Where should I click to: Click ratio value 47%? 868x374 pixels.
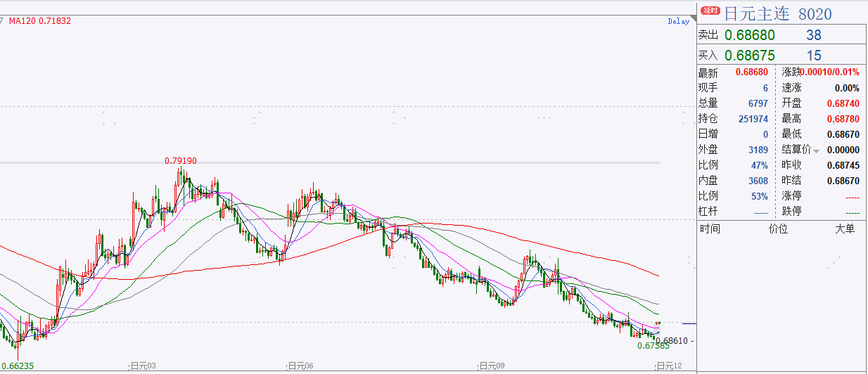(760, 165)
